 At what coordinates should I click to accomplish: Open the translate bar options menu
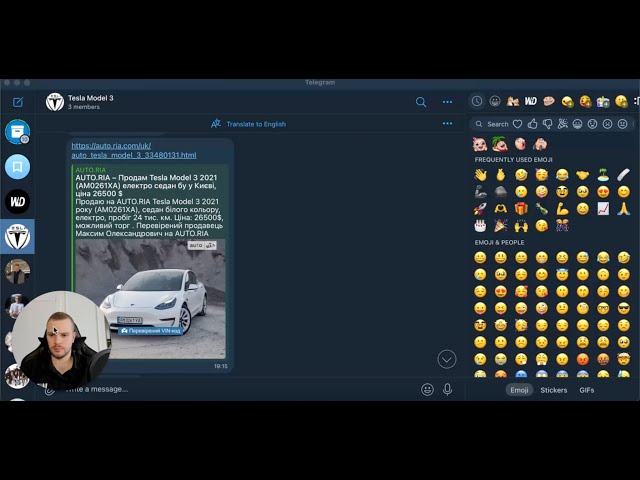[x=447, y=124]
